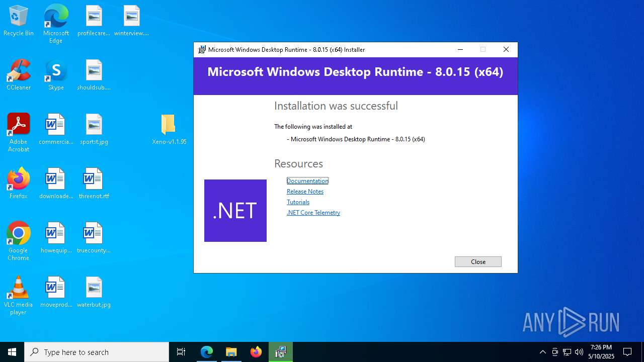644x362 pixels.
Task: Minimize the installer window
Action: pos(460,49)
